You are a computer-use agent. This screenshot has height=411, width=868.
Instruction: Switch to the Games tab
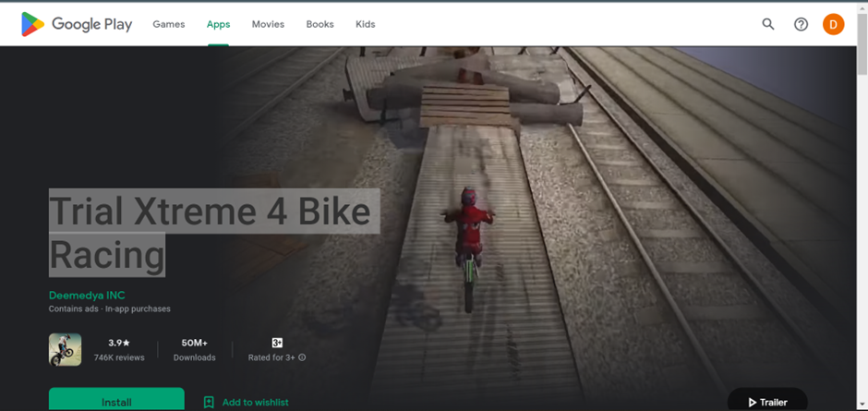point(168,24)
